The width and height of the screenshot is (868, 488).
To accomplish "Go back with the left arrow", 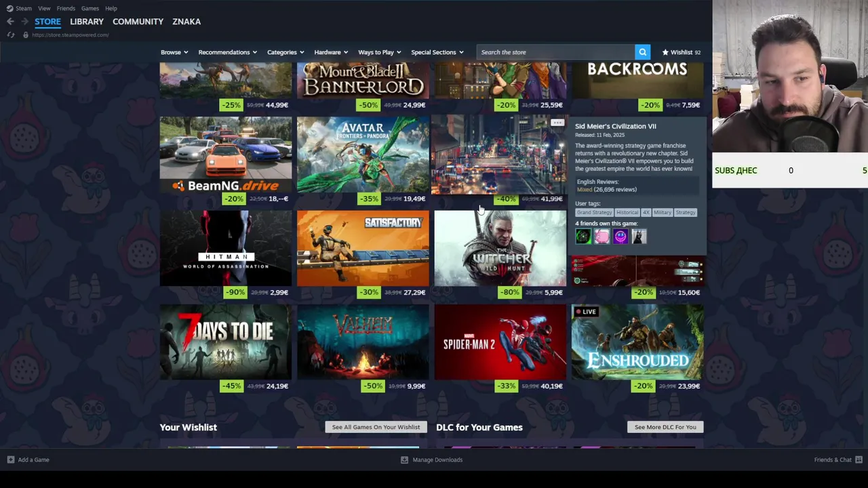I will pyautogui.click(x=10, y=22).
